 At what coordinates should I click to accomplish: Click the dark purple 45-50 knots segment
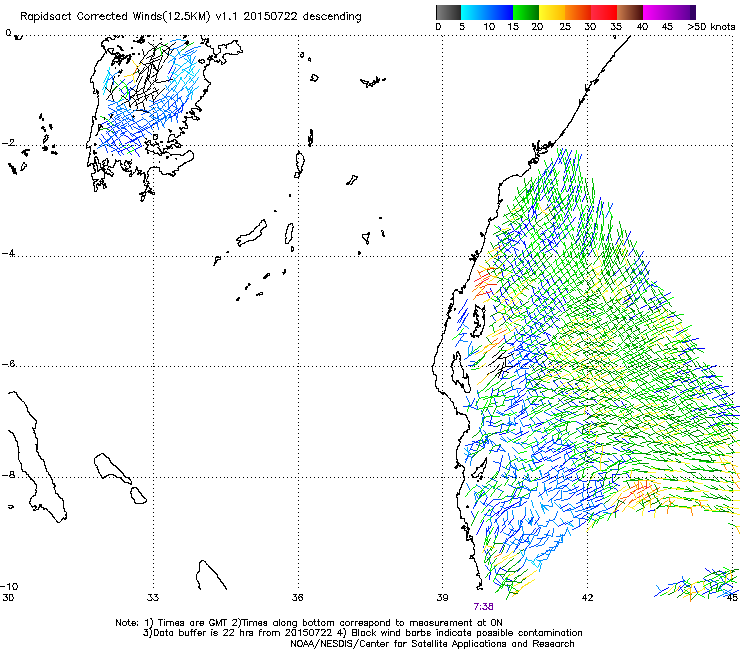coord(682,12)
